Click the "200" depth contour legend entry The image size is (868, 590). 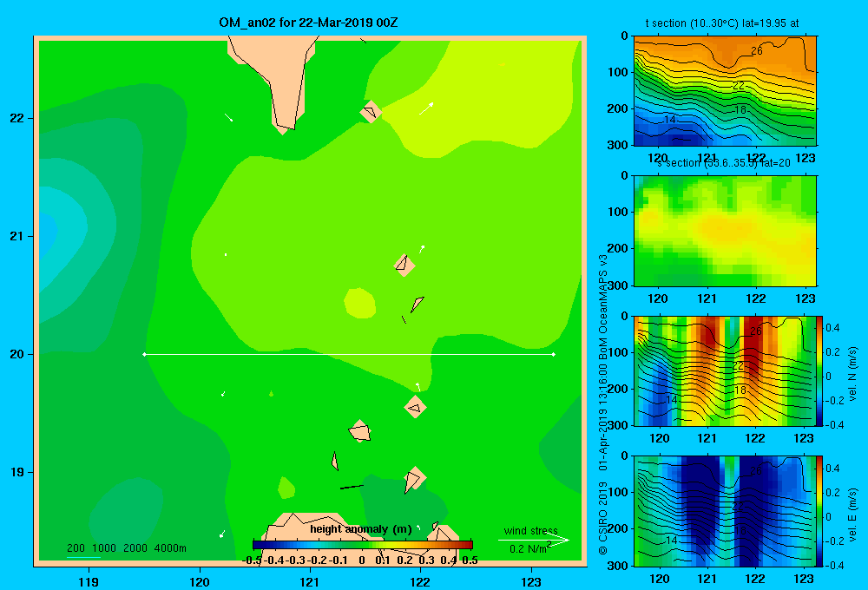point(76,548)
